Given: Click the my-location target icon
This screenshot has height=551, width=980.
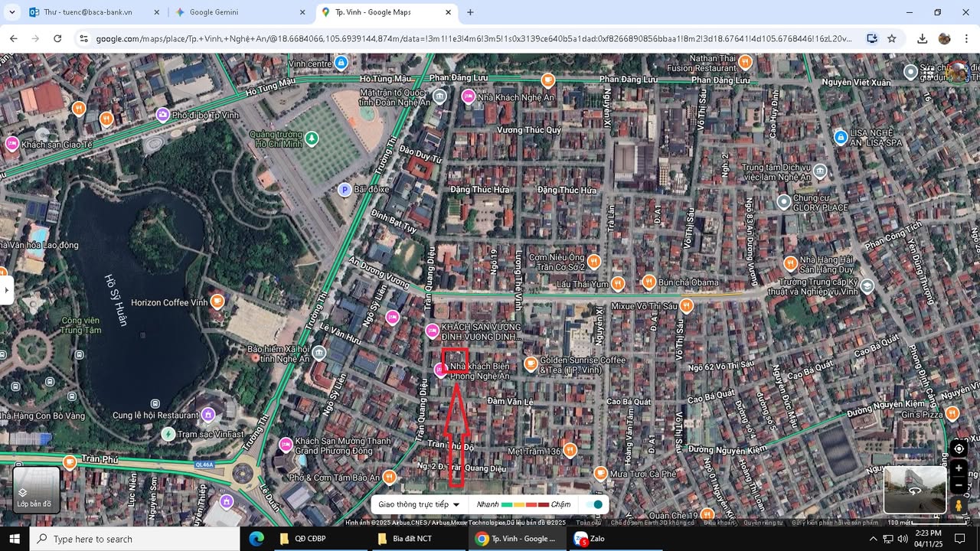Looking at the screenshot, I should (x=959, y=448).
